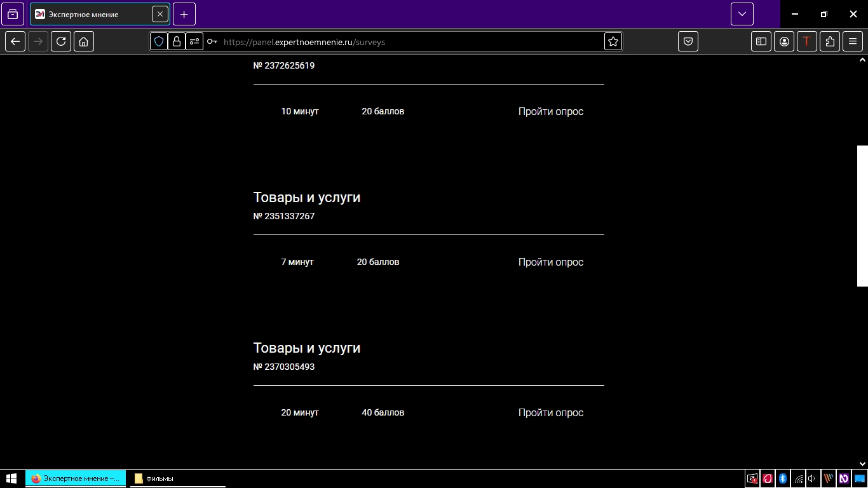Screen dimensions: 868x488
Task: Open the browser home page
Action: click(84, 42)
